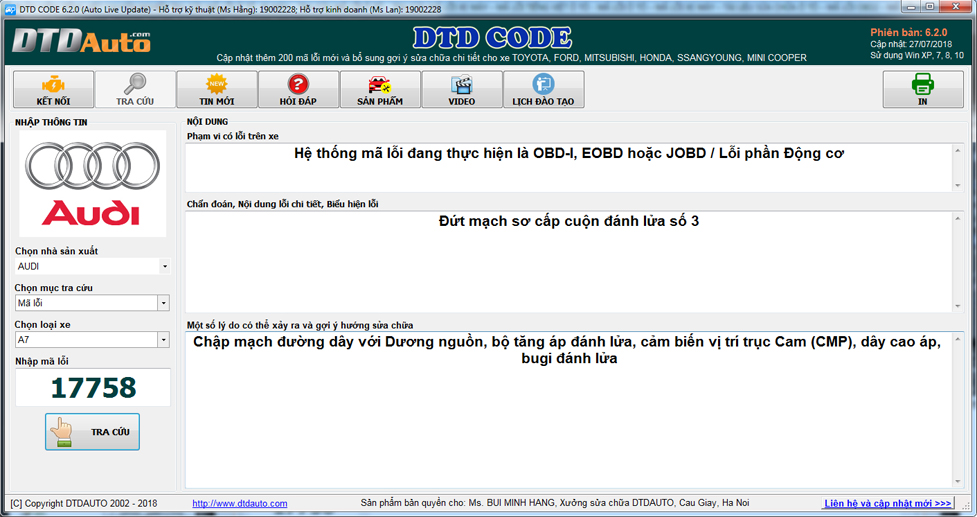The width and height of the screenshot is (977, 517).
Task: Click scroll down arrow in repair suggestions box
Action: click(x=958, y=481)
